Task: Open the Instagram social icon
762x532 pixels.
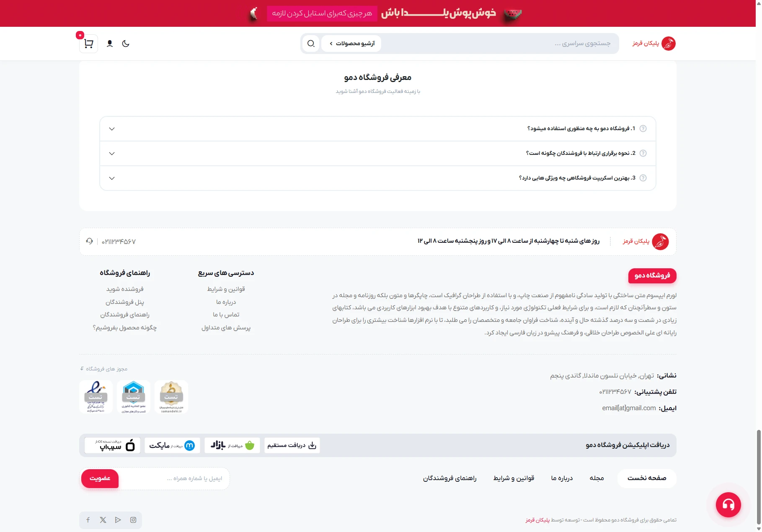Action: point(133,520)
